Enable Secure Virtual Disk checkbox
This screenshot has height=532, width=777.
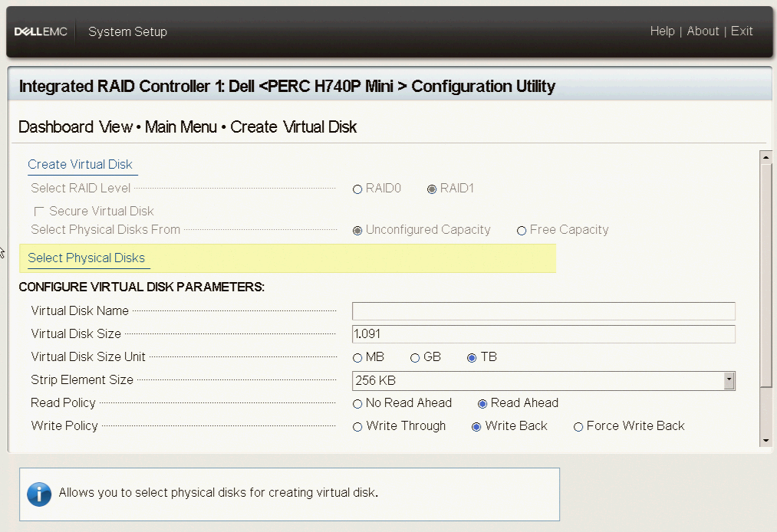click(39, 212)
